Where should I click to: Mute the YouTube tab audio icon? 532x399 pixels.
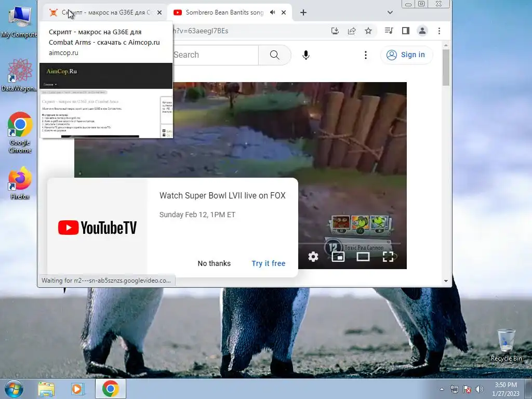point(272,12)
